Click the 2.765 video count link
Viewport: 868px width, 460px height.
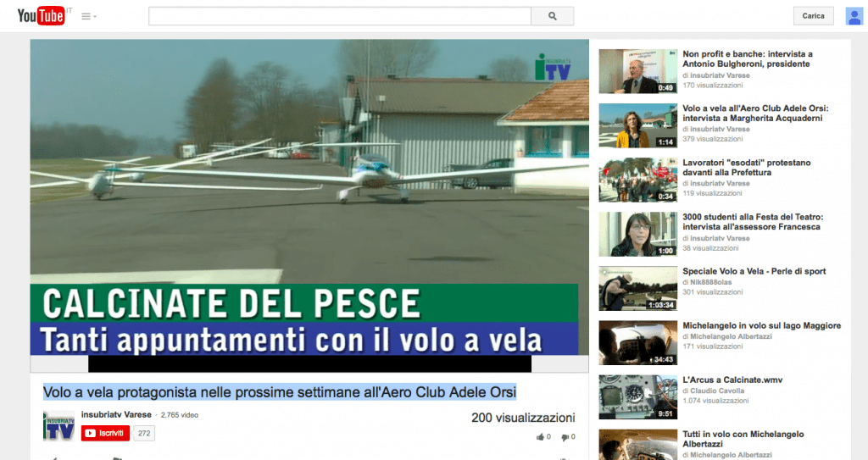pyautogui.click(x=179, y=415)
